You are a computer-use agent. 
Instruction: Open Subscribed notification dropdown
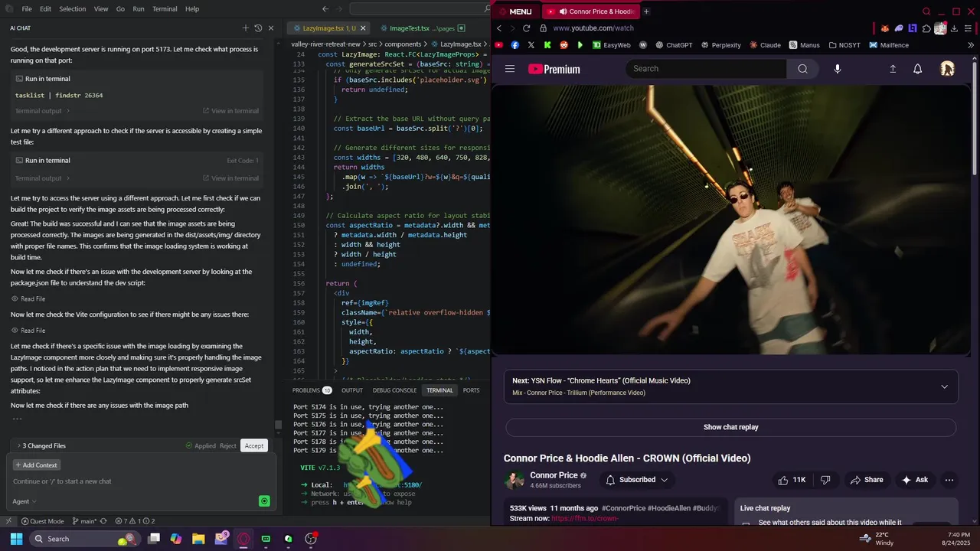[x=637, y=480]
